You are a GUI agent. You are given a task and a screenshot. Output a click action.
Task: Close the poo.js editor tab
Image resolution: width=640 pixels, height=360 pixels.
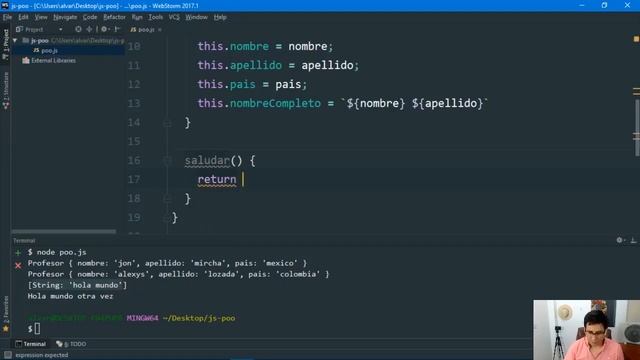160,29
